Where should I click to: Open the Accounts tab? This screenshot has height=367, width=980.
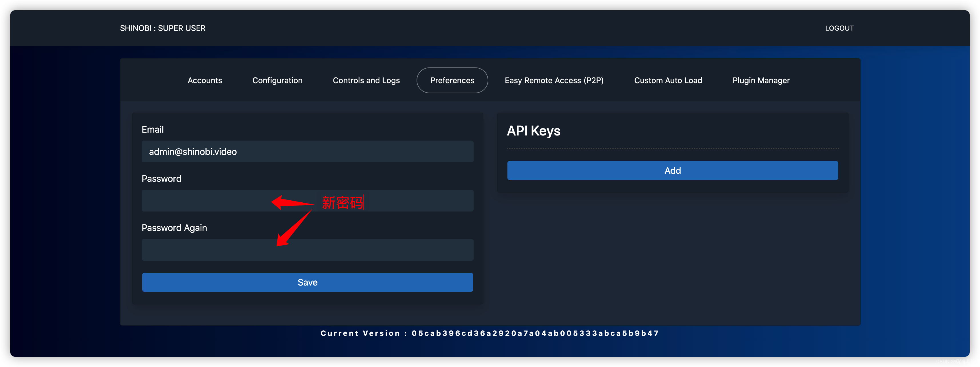tap(205, 80)
